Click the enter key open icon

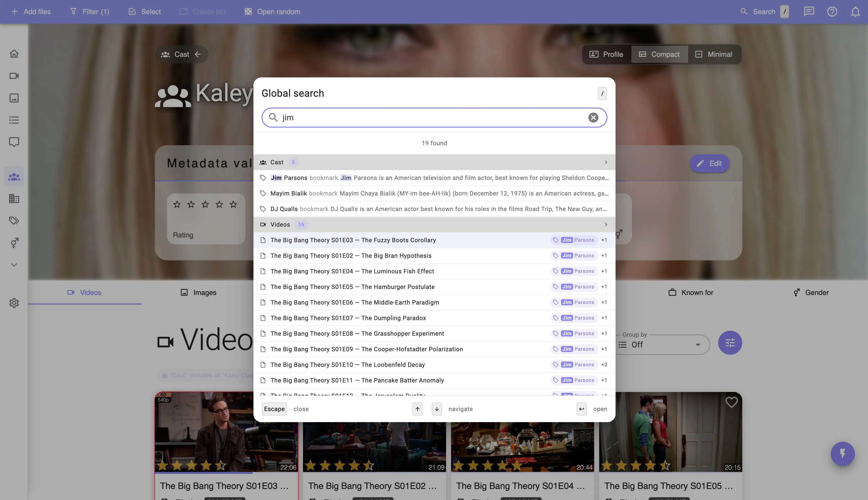pos(581,409)
